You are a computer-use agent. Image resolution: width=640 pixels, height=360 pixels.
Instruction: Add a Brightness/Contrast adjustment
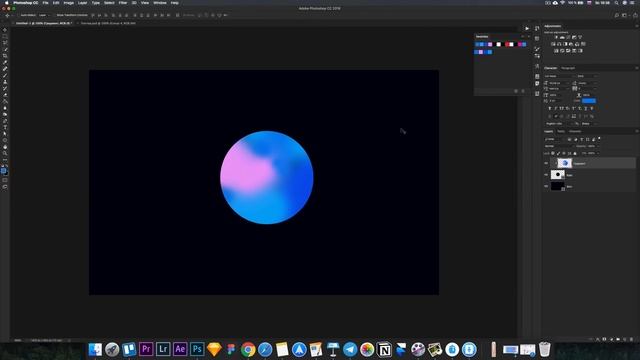pos(556,37)
